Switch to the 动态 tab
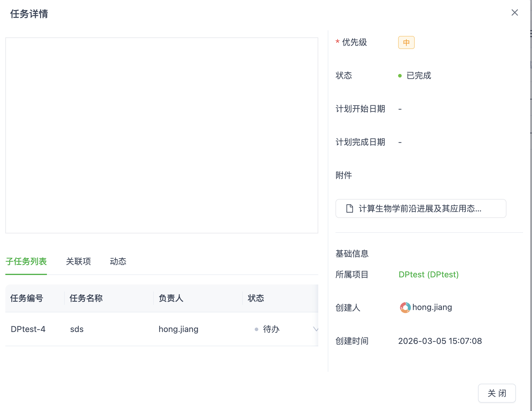The height and width of the screenshot is (411, 532). point(118,262)
